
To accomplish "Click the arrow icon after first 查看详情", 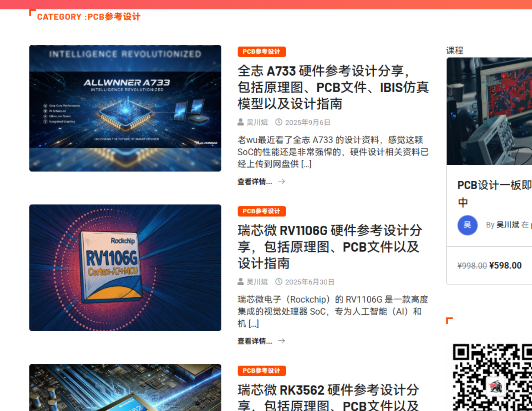I will 281,181.
